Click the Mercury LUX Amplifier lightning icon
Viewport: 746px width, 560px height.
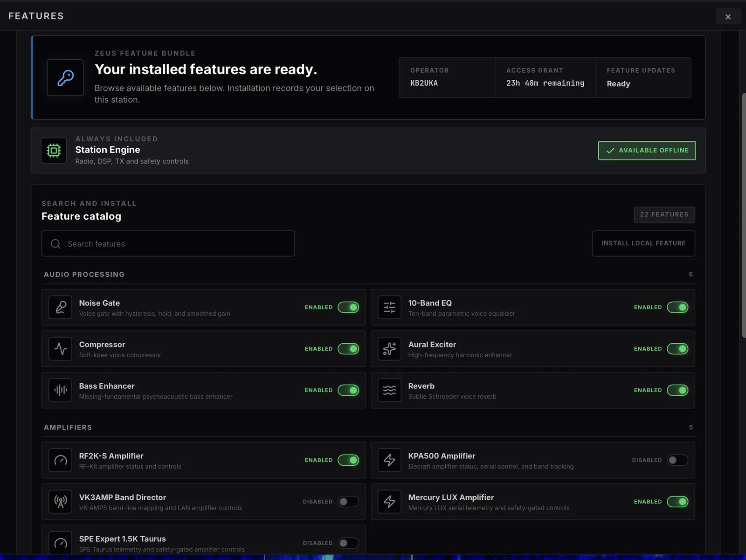click(389, 502)
